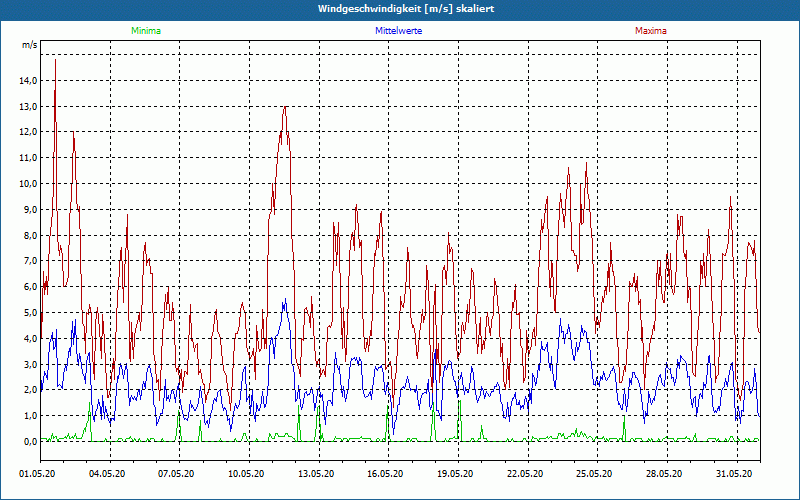Click the 31.05.20 date label
The width and height of the screenshot is (800, 500).
(734, 474)
